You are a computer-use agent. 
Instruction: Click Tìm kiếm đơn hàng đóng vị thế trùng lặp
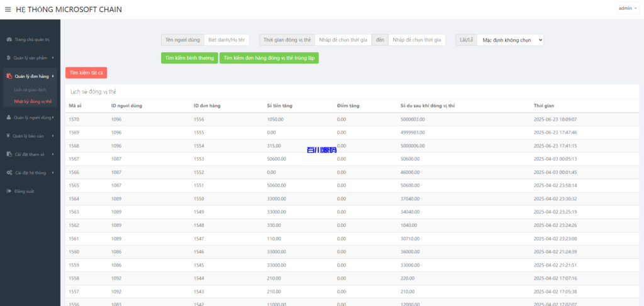[269, 58]
